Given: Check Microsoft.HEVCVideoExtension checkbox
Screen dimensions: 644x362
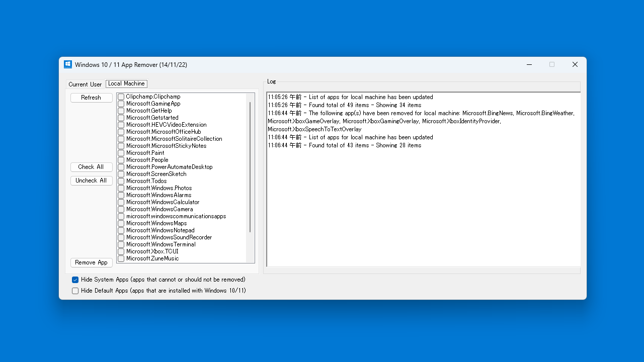Looking at the screenshot, I should (x=121, y=125).
